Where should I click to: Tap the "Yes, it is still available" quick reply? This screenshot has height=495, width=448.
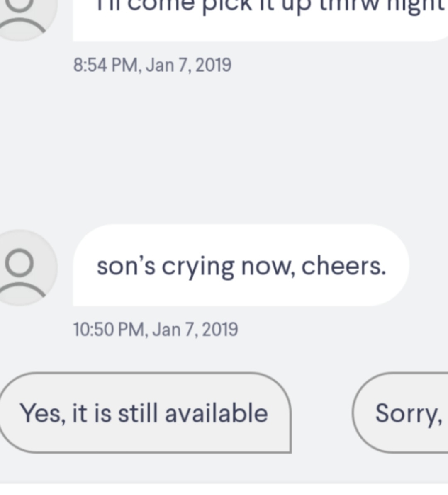144,413
